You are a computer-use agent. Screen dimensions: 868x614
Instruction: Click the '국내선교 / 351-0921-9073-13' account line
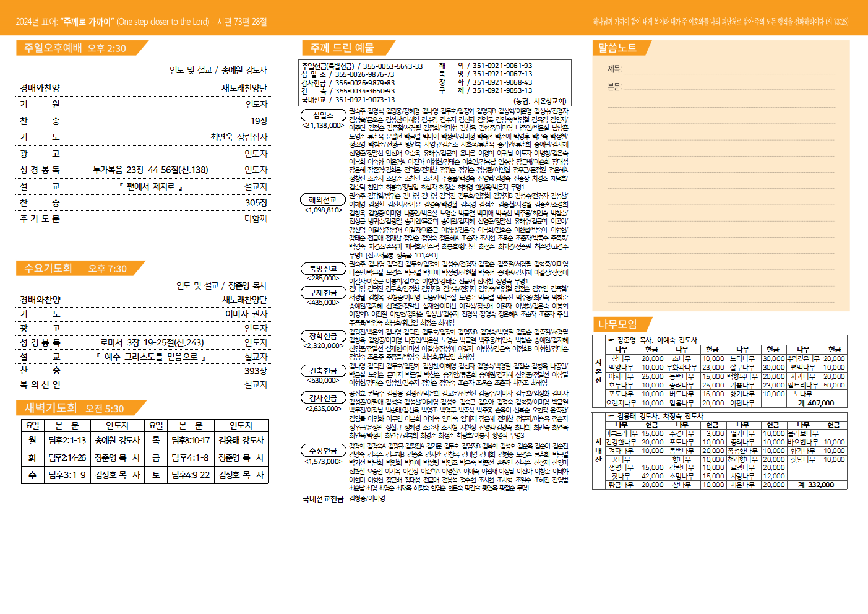[x=348, y=100]
